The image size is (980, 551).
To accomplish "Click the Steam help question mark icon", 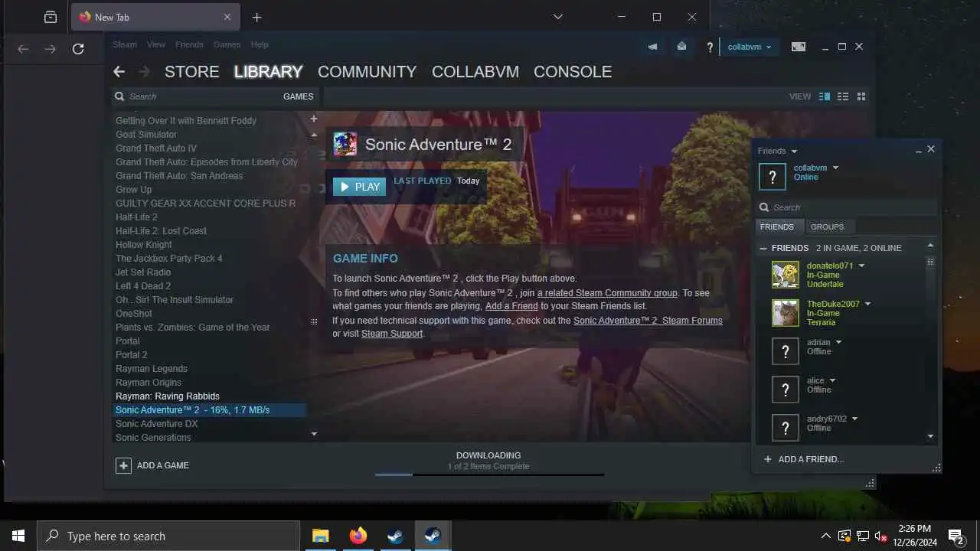I will click(x=710, y=47).
